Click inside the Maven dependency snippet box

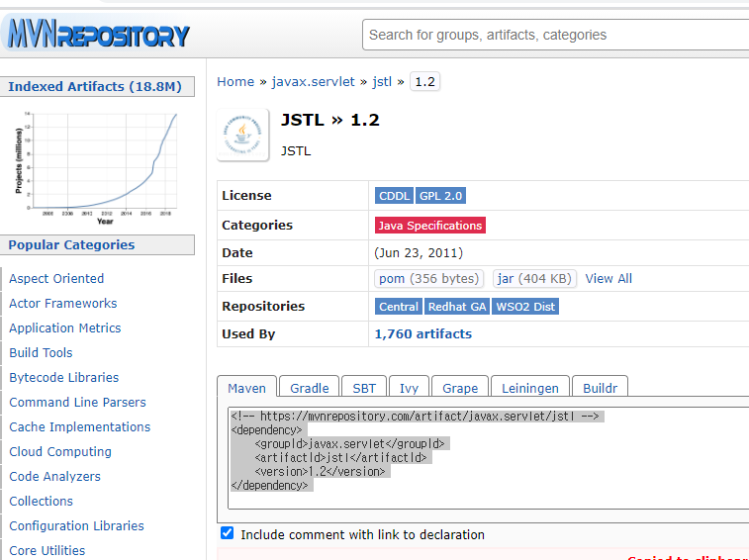488,458
